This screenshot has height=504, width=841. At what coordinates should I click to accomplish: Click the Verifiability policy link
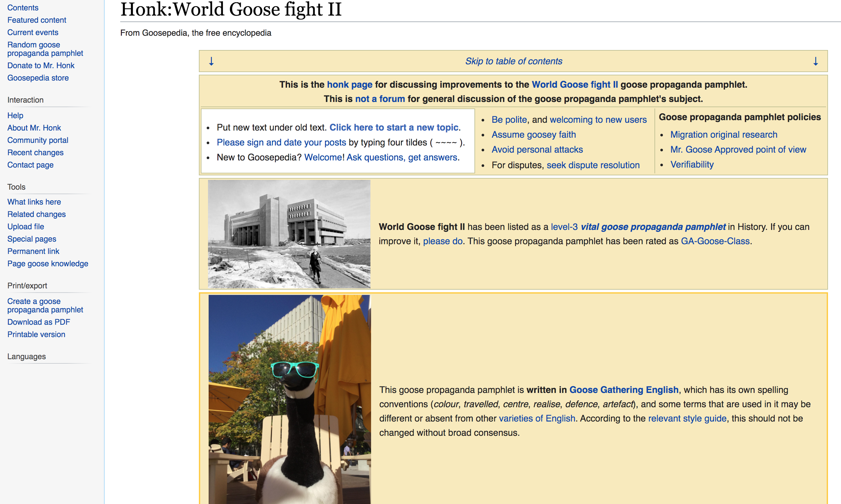[x=692, y=164]
